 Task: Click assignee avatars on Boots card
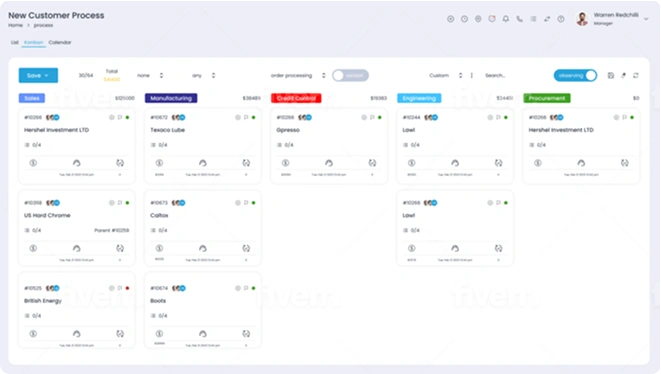(x=179, y=288)
